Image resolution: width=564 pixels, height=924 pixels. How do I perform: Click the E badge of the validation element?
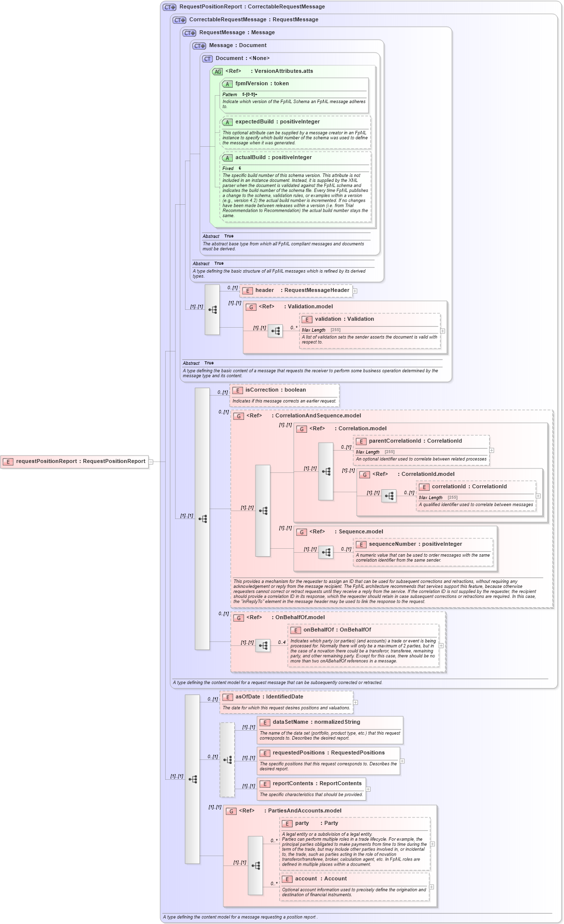tap(307, 320)
